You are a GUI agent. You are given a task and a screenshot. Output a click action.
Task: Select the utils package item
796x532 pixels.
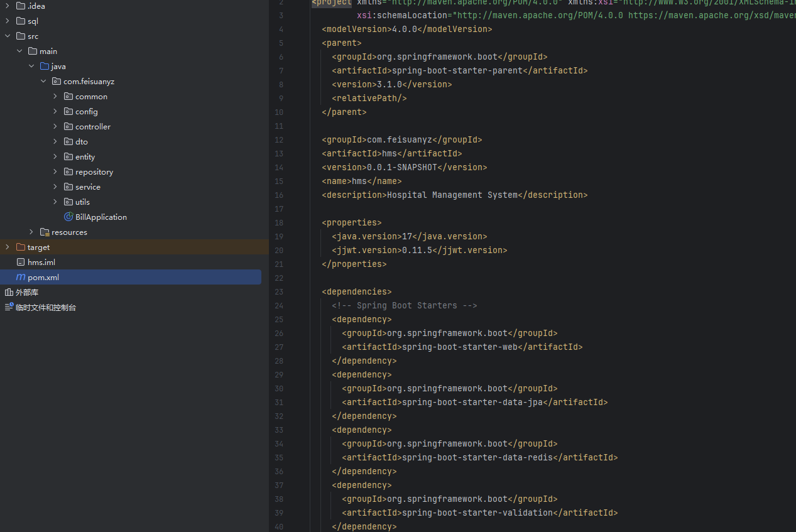tap(82, 202)
